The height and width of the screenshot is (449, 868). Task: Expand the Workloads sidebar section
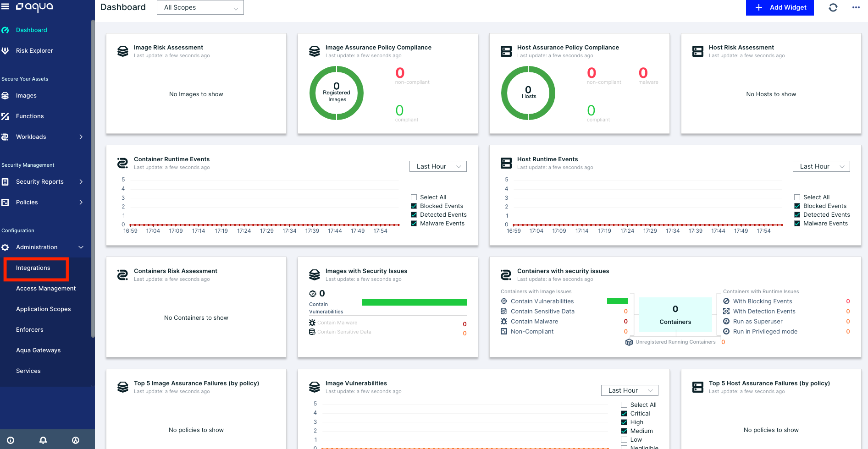tap(31, 137)
